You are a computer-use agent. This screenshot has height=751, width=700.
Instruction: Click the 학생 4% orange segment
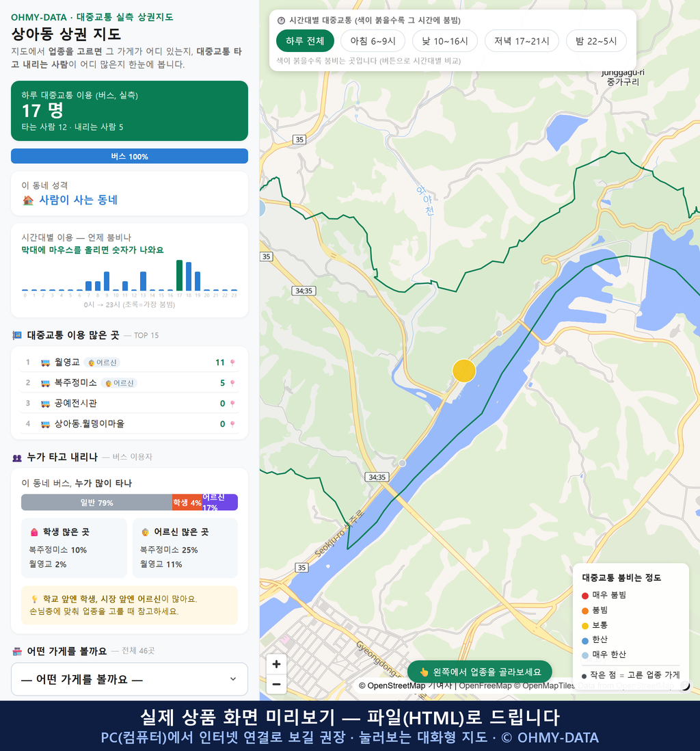187,503
